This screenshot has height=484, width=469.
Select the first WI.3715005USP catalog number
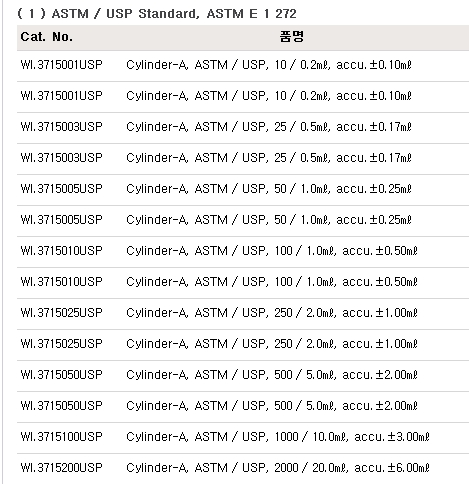click(61, 189)
